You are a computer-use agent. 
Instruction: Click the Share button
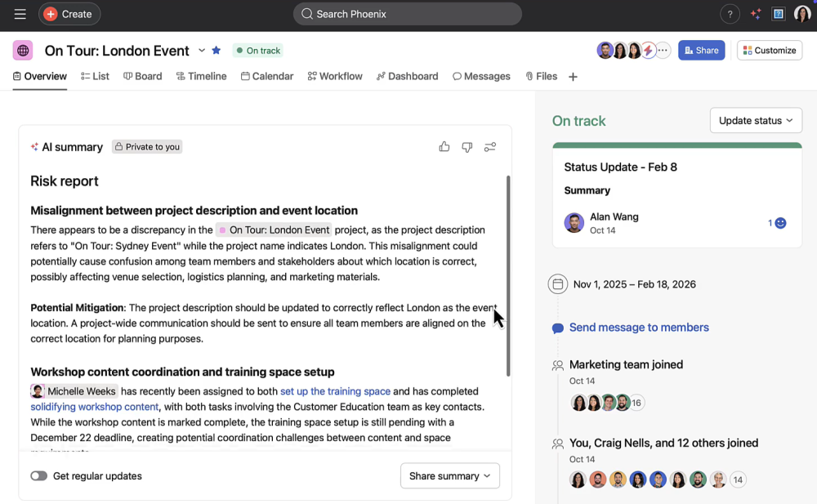[x=701, y=51]
